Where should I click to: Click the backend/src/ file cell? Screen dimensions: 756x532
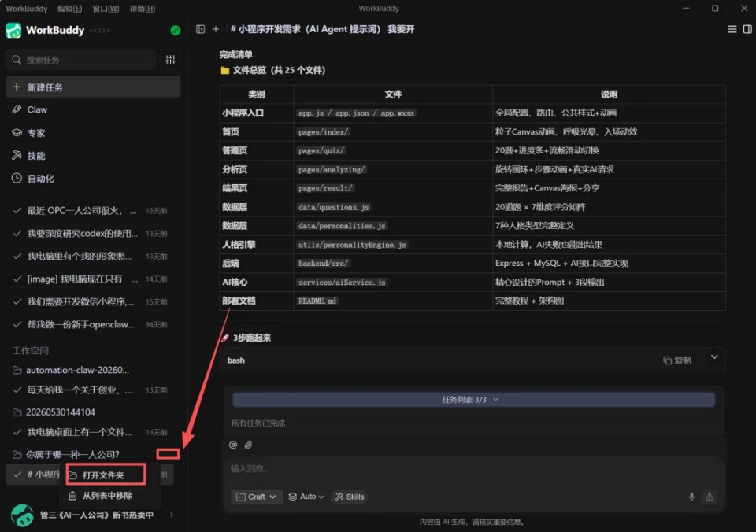pyautogui.click(x=323, y=264)
